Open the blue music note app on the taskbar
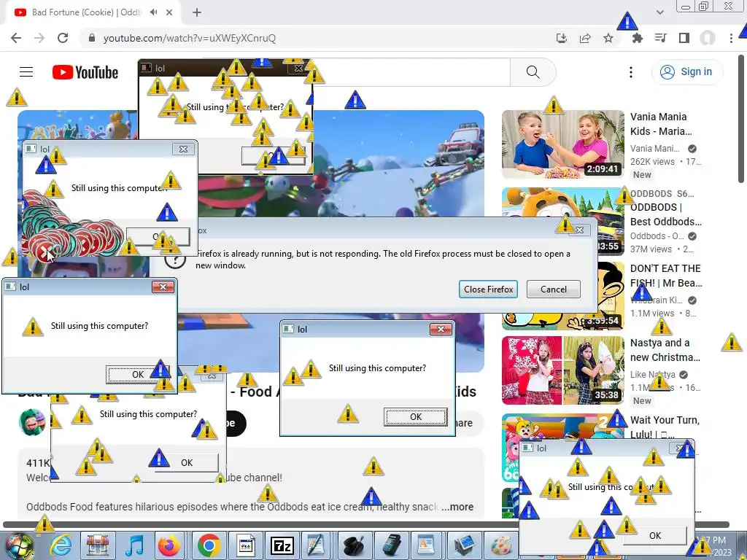The height and width of the screenshot is (560, 747). [x=135, y=545]
